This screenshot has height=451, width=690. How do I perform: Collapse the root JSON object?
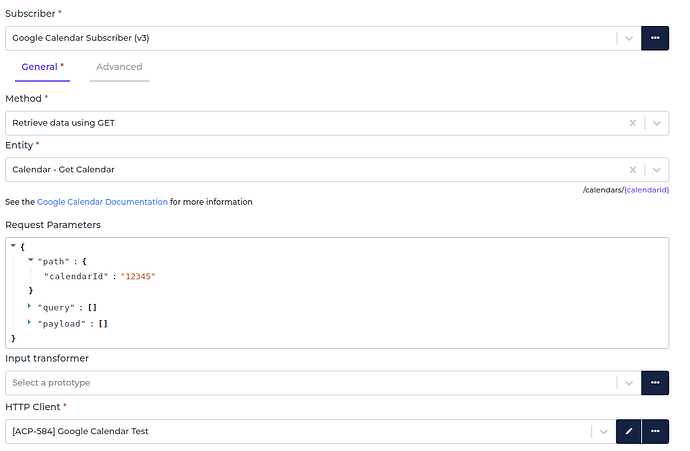[x=13, y=246]
